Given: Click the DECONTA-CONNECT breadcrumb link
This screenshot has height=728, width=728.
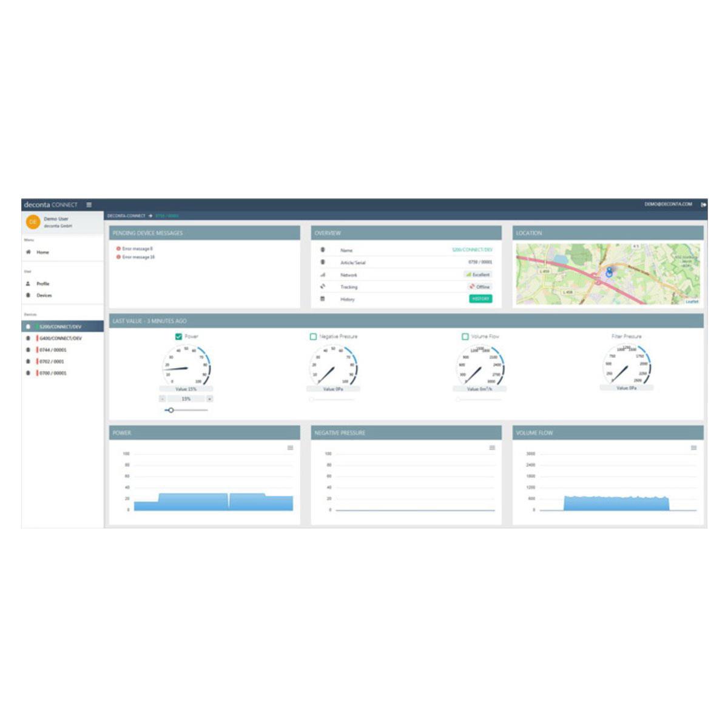Looking at the screenshot, I should click(126, 216).
